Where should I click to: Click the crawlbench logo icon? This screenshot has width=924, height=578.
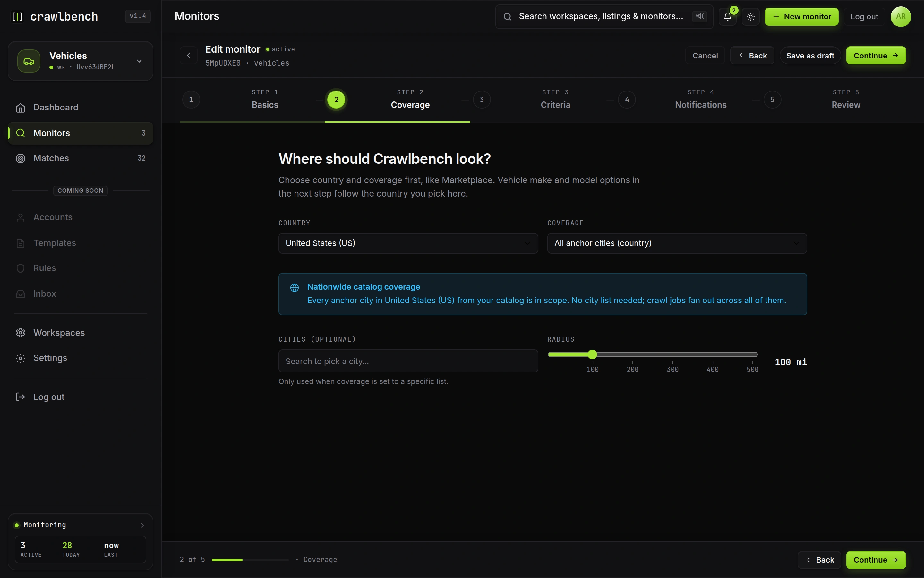point(17,16)
